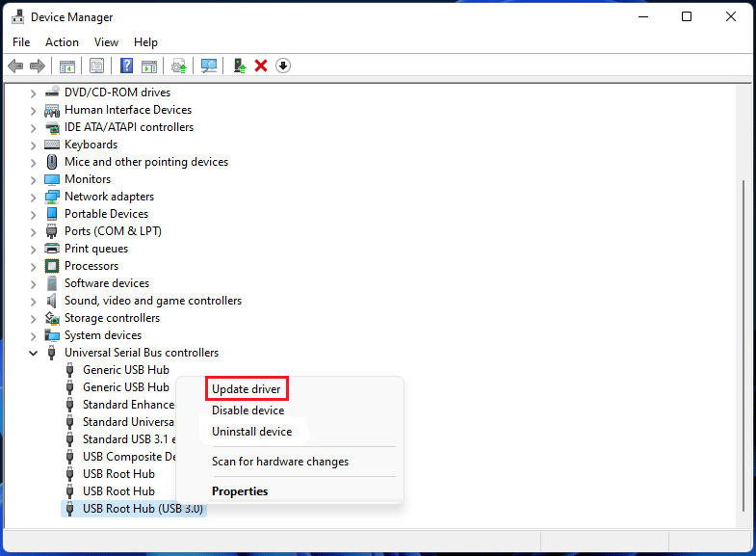Toggle the console tree pane toolbar icon
The height and width of the screenshot is (556, 756).
[67, 66]
